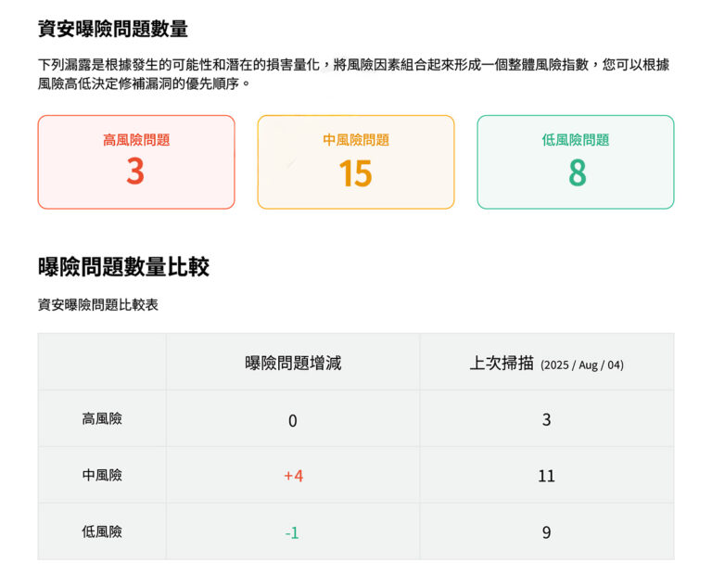This screenshot has height=588, width=712.
Task: Click the green -1 change value
Action: (x=292, y=532)
